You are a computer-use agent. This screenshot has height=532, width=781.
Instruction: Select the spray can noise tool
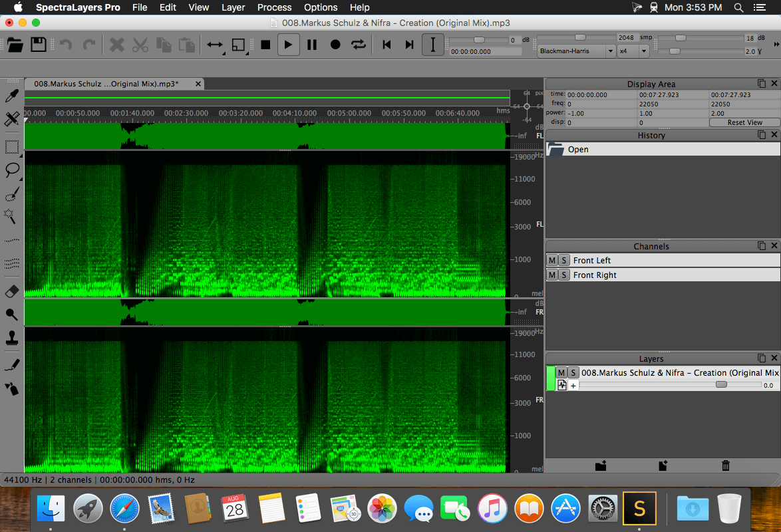tap(12, 388)
